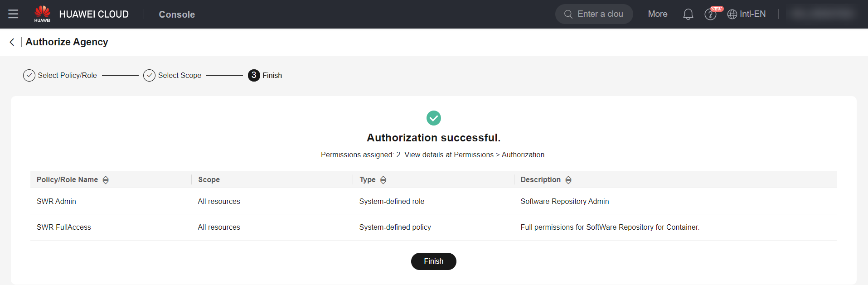Open the Console link

(x=177, y=14)
